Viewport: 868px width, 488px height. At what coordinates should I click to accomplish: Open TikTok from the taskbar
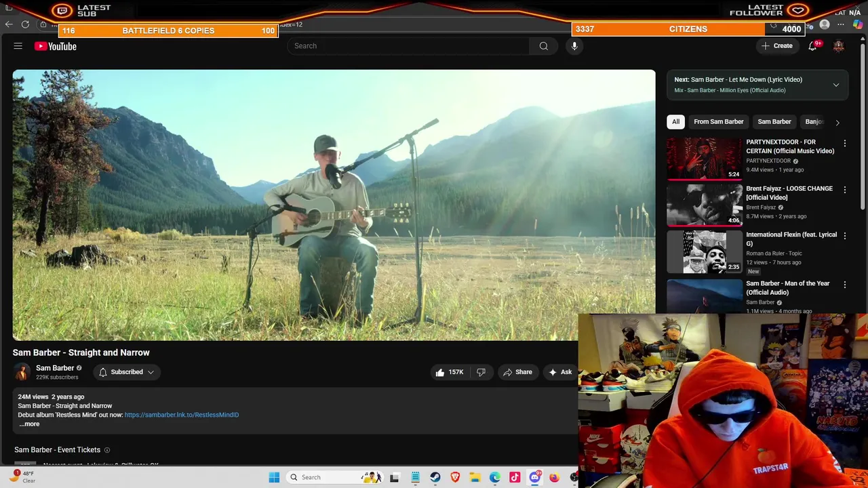click(x=515, y=477)
